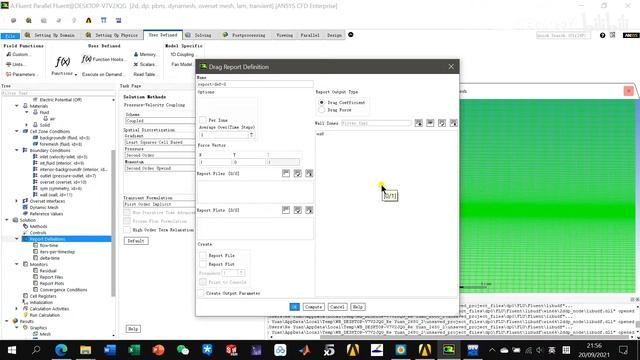This screenshot has width=640, height=360.
Task: Click Wall Zones deselect-all icon
Action: (x=453, y=123)
